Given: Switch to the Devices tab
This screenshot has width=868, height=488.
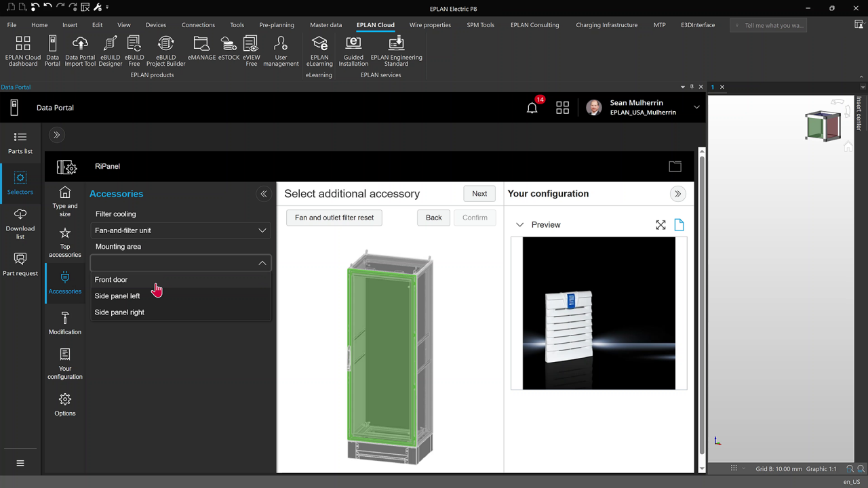Looking at the screenshot, I should pos(156,25).
